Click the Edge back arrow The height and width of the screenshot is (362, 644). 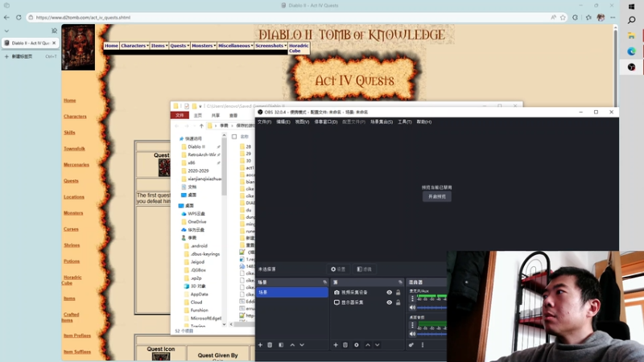pyautogui.click(x=6, y=17)
